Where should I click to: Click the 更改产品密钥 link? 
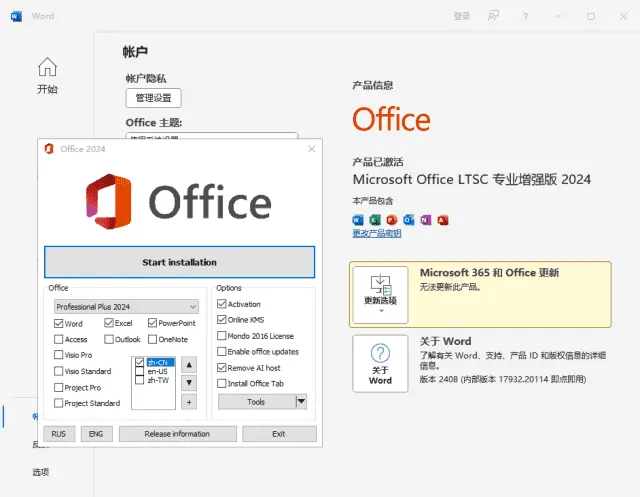pyautogui.click(x=377, y=233)
